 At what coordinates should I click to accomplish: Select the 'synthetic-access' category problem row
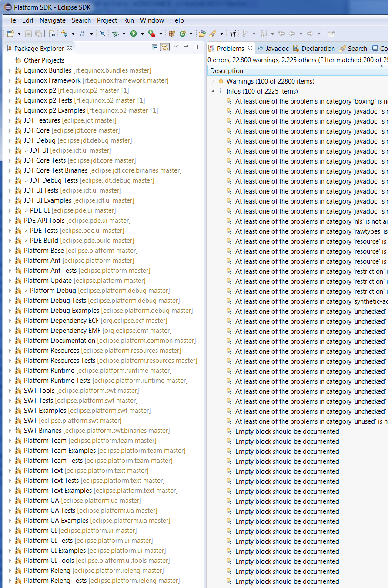[x=298, y=301]
